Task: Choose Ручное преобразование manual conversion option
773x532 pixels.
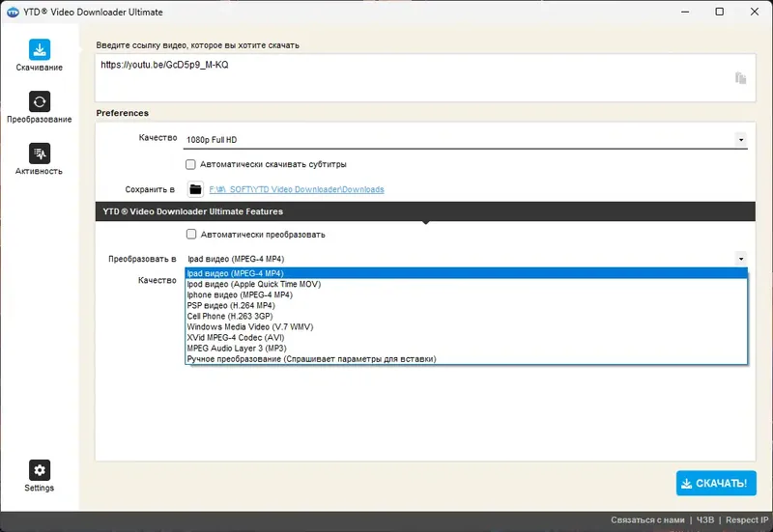Action: coord(467,359)
